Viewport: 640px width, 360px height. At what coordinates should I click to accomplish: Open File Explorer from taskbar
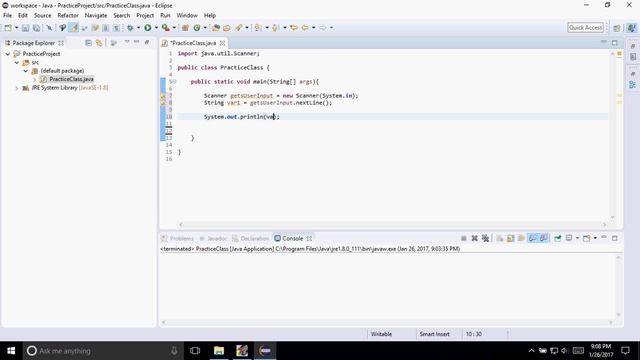pos(219,351)
